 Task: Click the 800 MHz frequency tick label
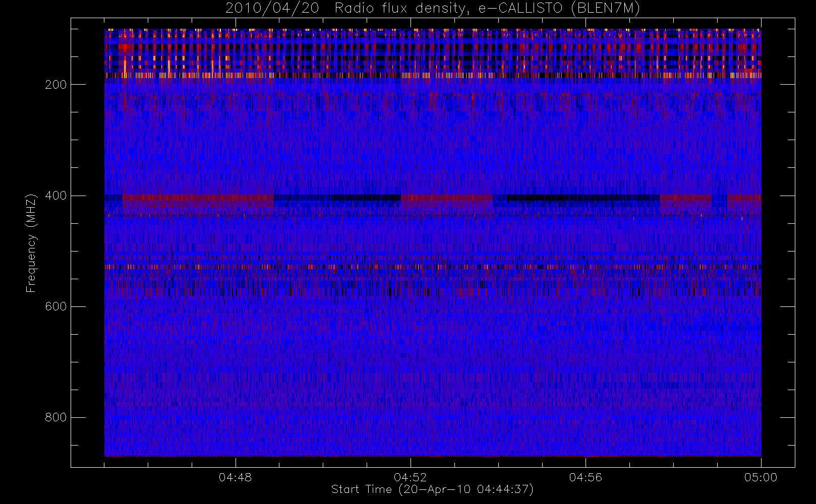(x=56, y=417)
